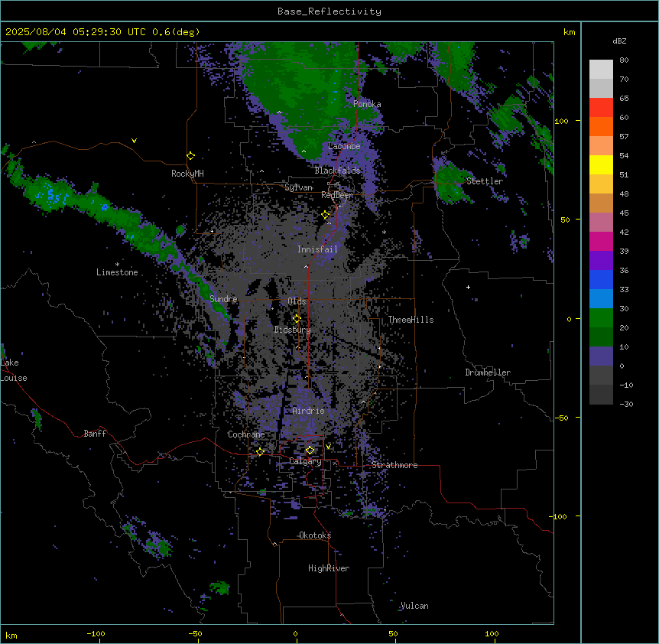The width and height of the screenshot is (659, 644).
Task: Pick the slate purple 0–10 dBZ legend swatch
Action: pyautogui.click(x=601, y=356)
